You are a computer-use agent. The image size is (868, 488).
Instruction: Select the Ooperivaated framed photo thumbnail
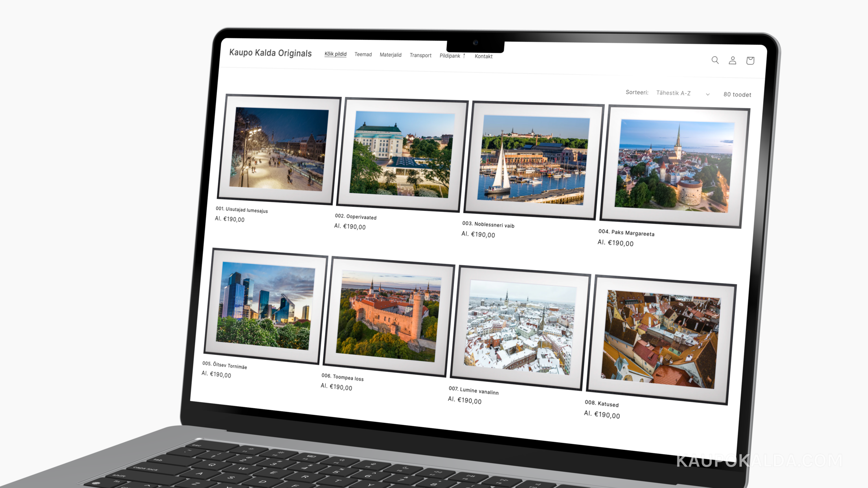click(x=401, y=155)
